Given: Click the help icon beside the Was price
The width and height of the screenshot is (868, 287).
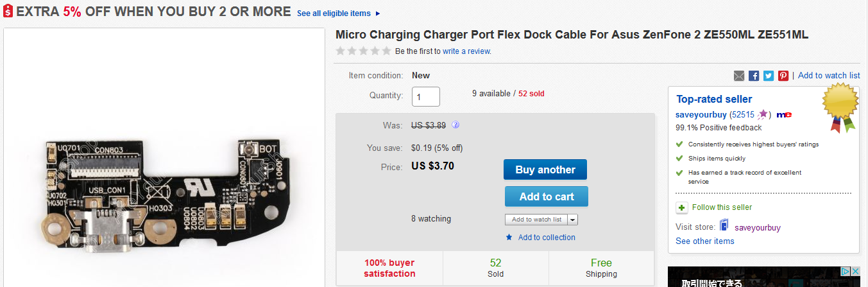Looking at the screenshot, I should coord(455,125).
